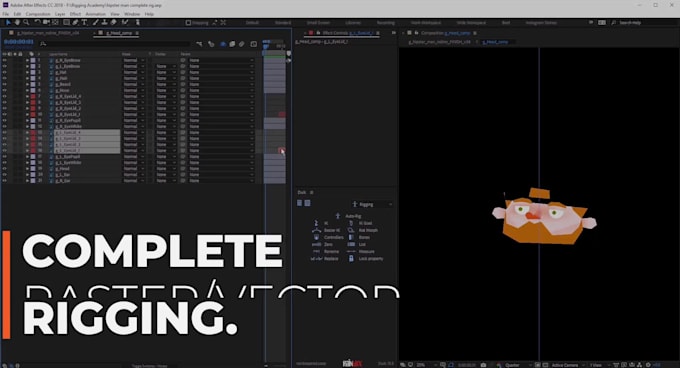Hide the g_Head layer
This screenshot has width=680, height=368.
(5, 169)
